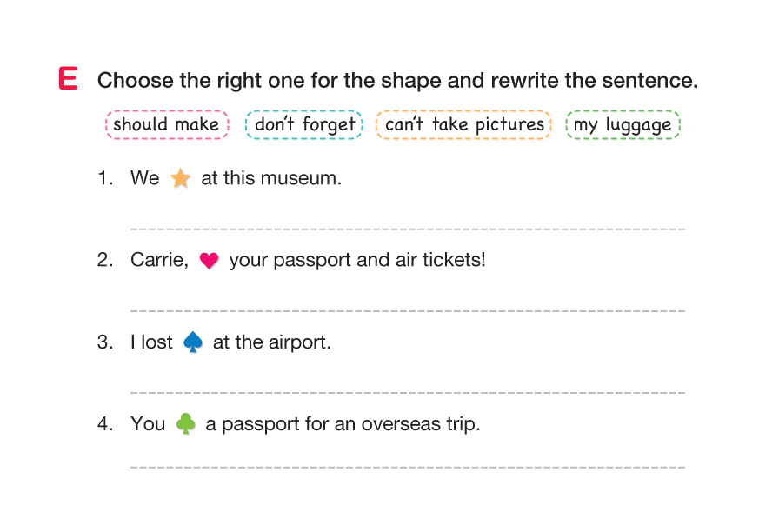
Task: Click the red letter E marker
Action: click(68, 79)
